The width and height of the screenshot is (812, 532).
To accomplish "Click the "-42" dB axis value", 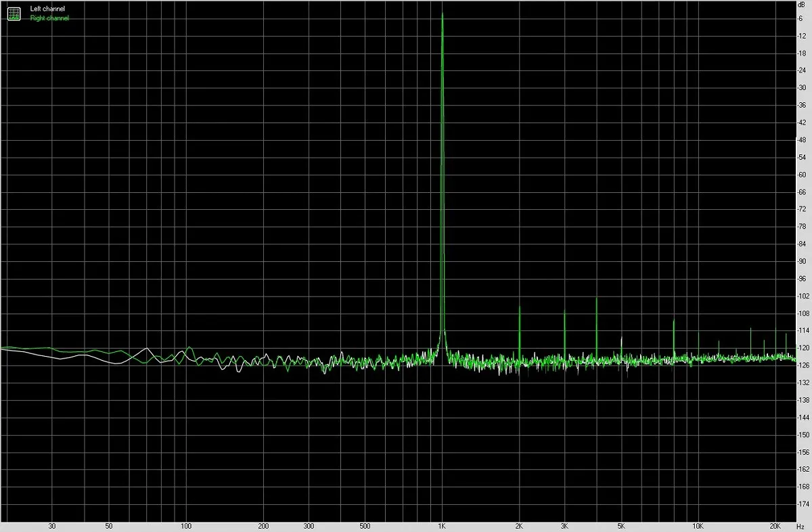I will (803, 123).
